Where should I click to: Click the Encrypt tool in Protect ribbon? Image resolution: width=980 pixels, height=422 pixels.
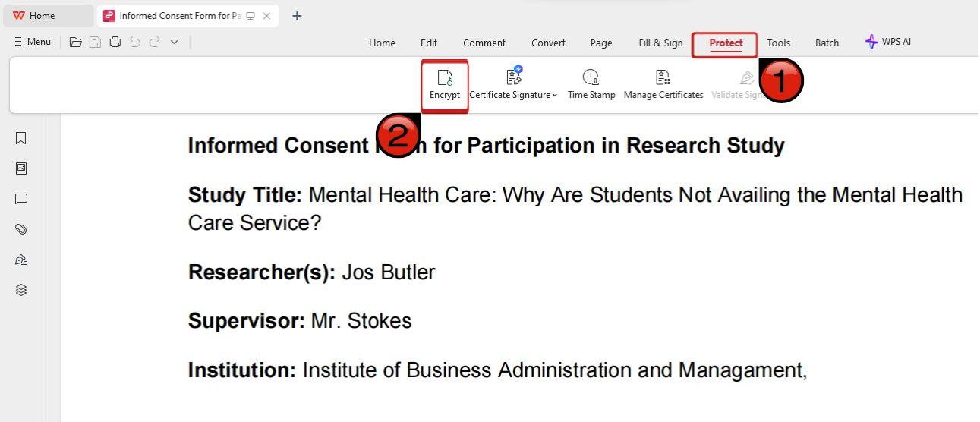coord(445,84)
